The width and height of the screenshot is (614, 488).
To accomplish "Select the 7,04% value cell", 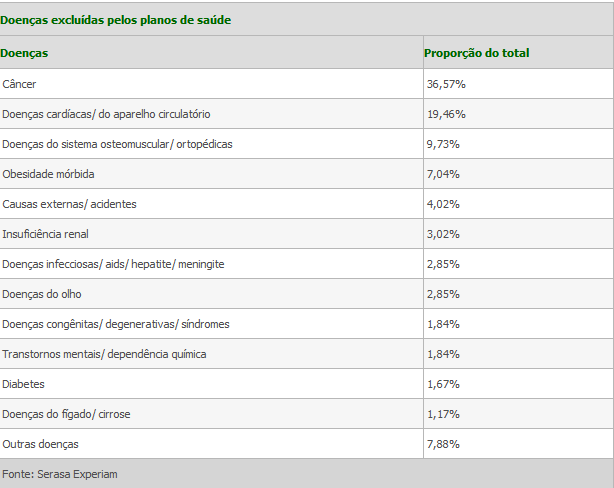I will [x=443, y=174].
